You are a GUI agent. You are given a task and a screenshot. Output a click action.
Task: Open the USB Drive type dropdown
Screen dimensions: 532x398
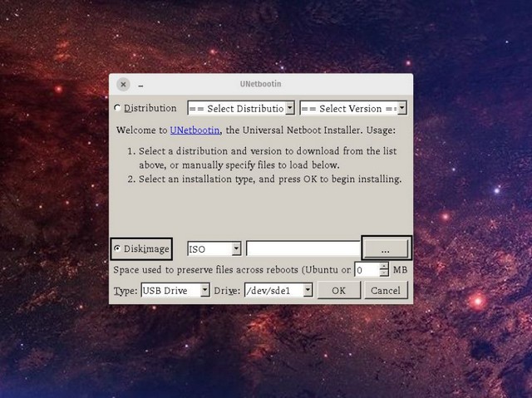(175, 291)
